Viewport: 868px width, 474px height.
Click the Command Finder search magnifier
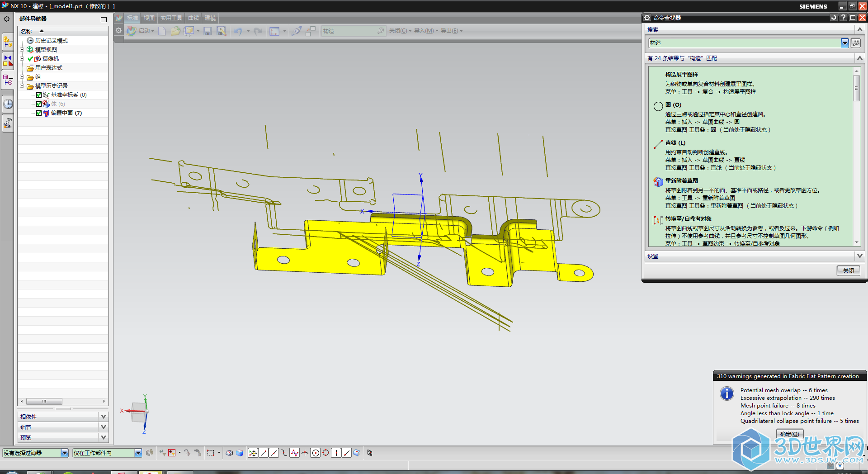click(x=381, y=31)
